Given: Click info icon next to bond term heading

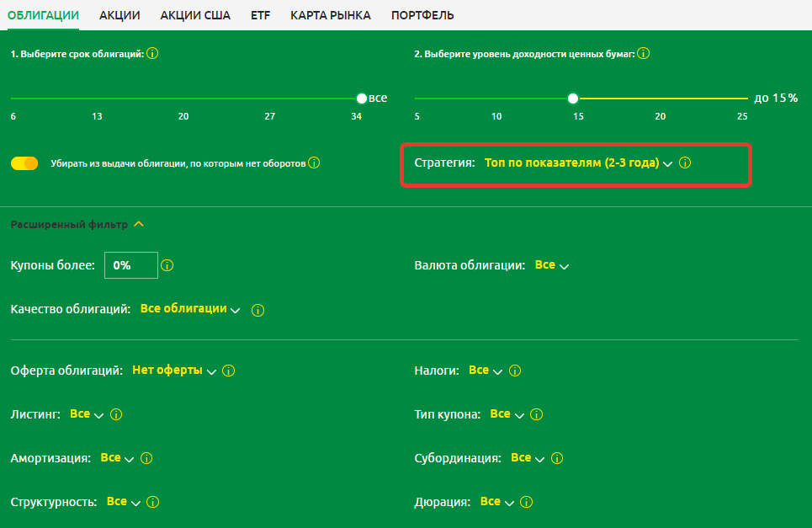Looking at the screenshot, I should point(152,54).
